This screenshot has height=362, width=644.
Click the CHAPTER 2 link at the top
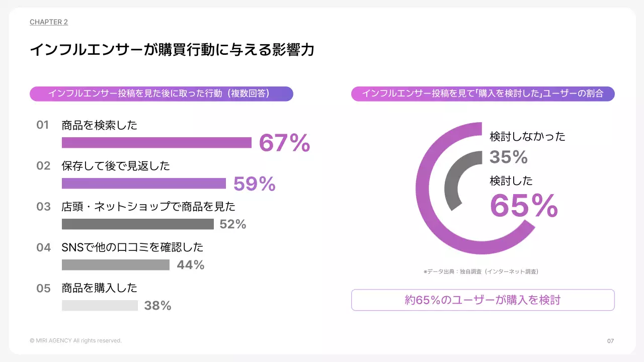pos(49,22)
